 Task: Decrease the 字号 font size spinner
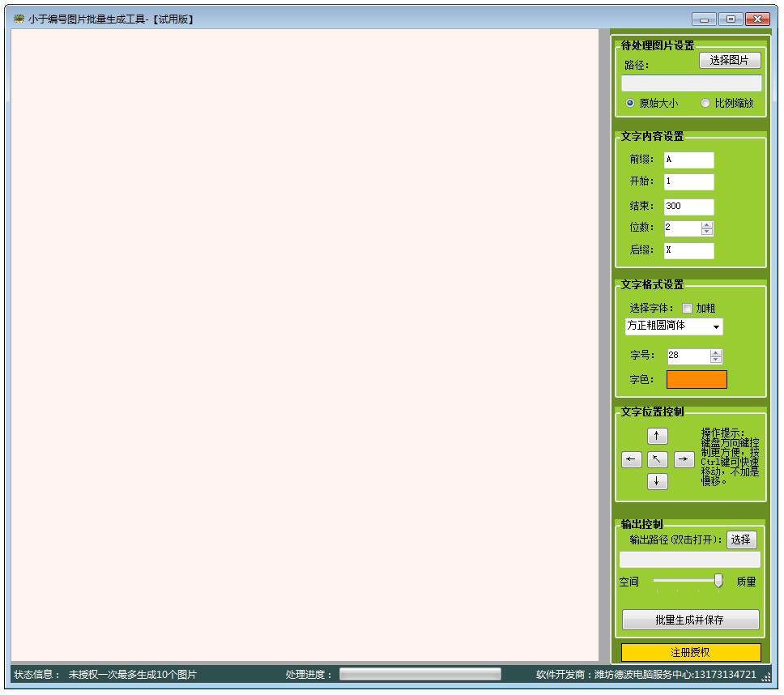point(715,359)
